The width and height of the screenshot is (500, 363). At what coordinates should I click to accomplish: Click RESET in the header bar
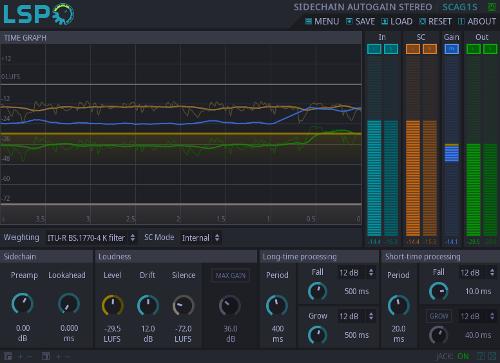click(x=435, y=22)
